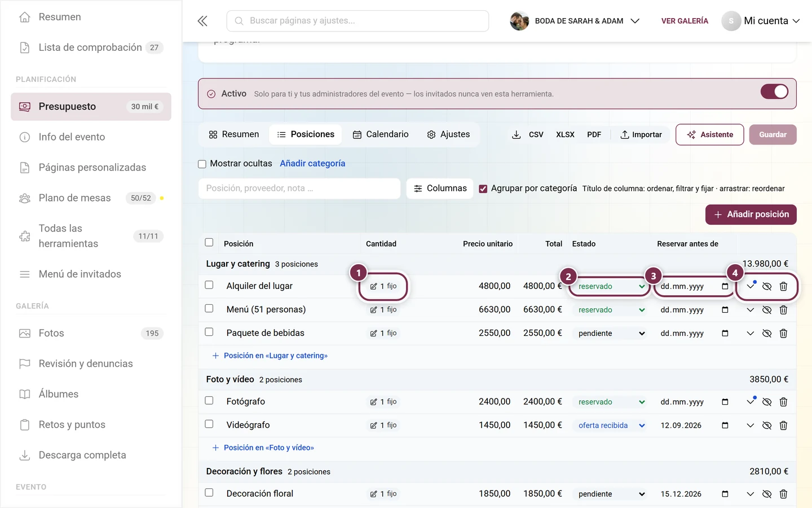Select the Alquiler del lugar row checkbox
812x508 pixels.
coord(209,285)
